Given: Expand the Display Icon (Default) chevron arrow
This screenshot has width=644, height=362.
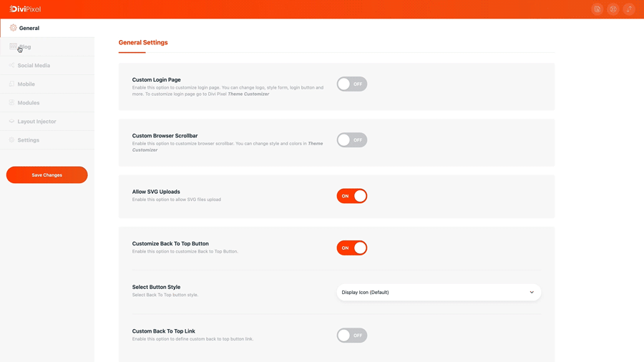Looking at the screenshot, I should (532, 292).
